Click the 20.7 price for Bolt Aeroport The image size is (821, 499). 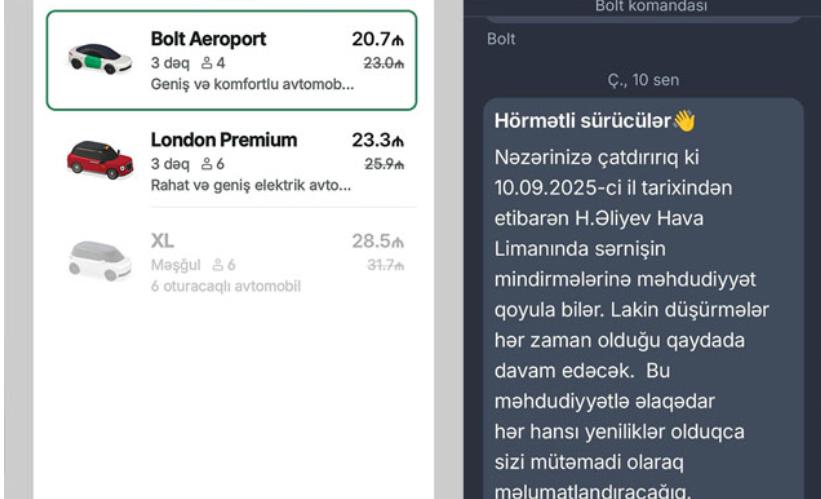377,40
